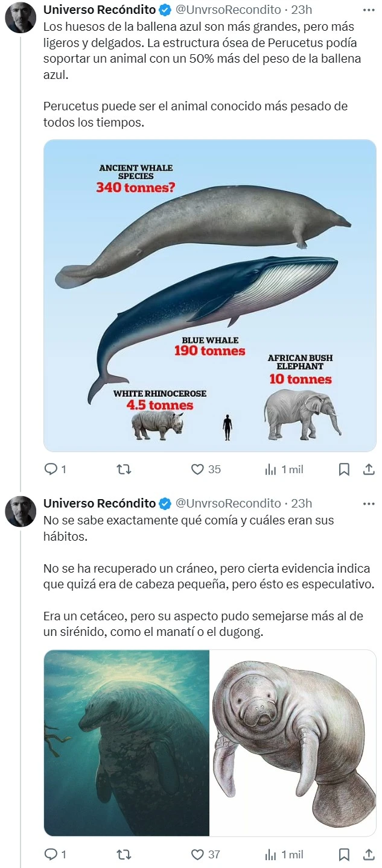Retweet the first Perucetus tweet

point(124,469)
